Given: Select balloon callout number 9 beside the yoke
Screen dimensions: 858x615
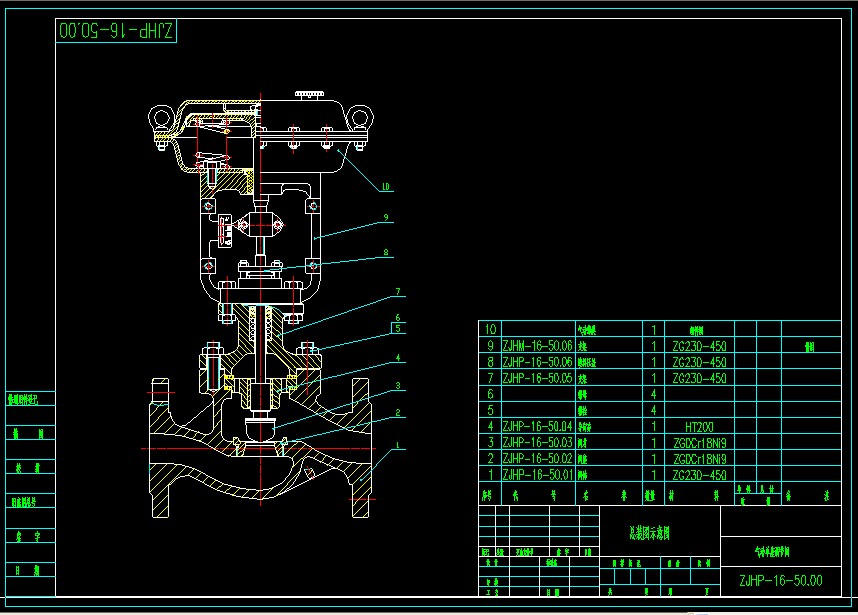Looking at the screenshot, I should 384,217.
